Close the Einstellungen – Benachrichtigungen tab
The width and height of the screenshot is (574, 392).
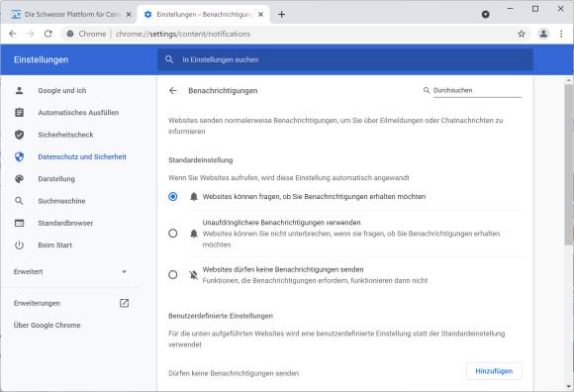[260, 14]
